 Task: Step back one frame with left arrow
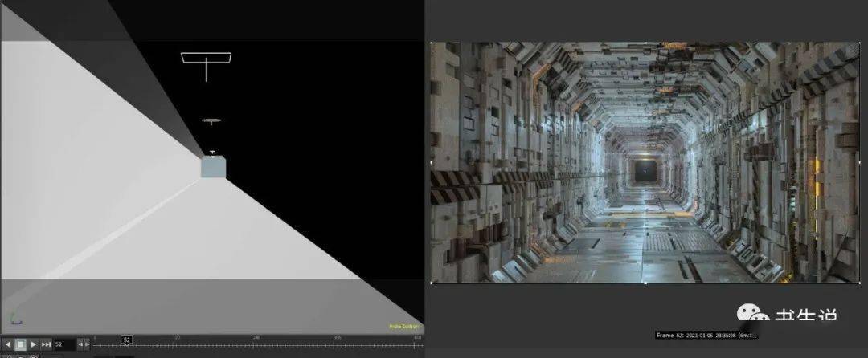tap(80, 344)
